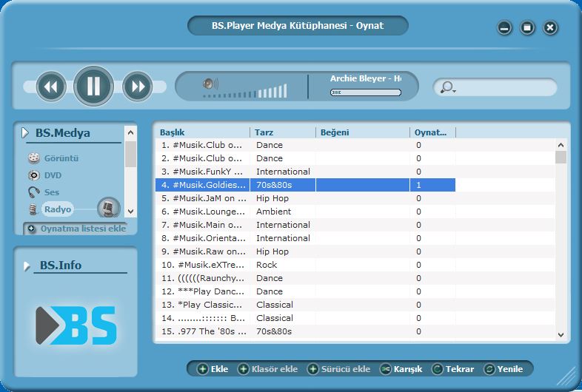The image size is (582, 392).
Task: Close the media library window
Action: (x=550, y=27)
